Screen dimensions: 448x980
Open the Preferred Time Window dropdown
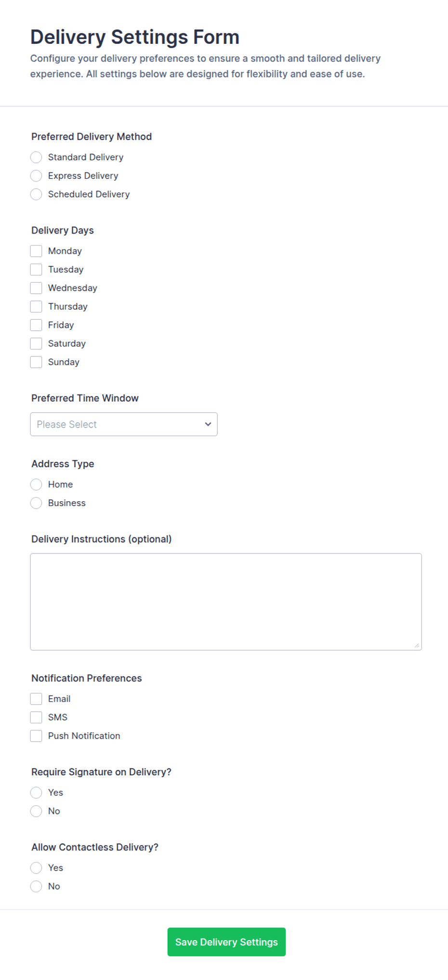(x=124, y=424)
